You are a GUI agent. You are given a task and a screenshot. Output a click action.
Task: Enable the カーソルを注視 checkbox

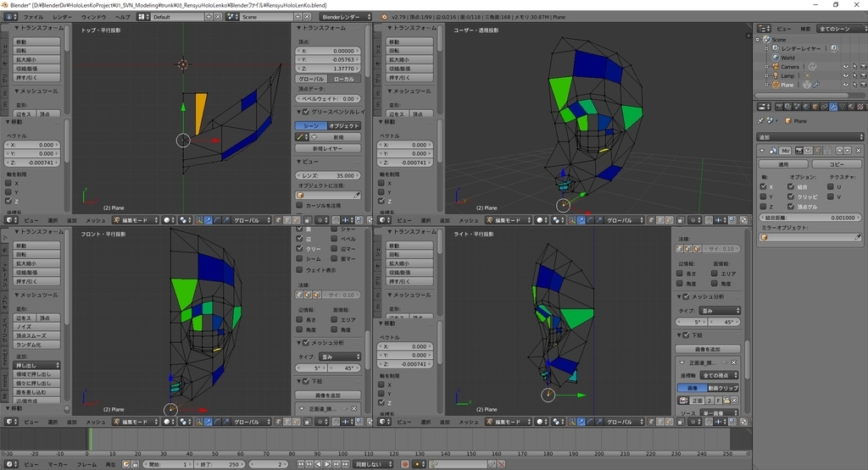coord(299,205)
